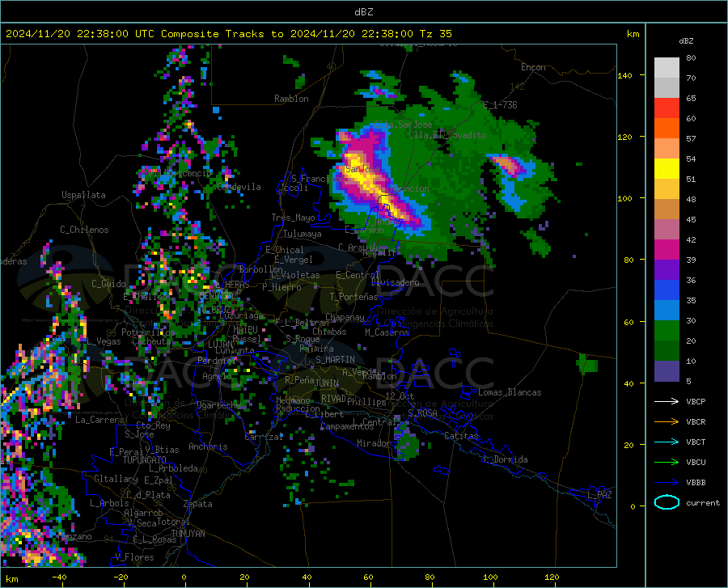The height and width of the screenshot is (588, 728).
Task: Pick the royal blue swatch between 36 and 35
Action: (667, 290)
